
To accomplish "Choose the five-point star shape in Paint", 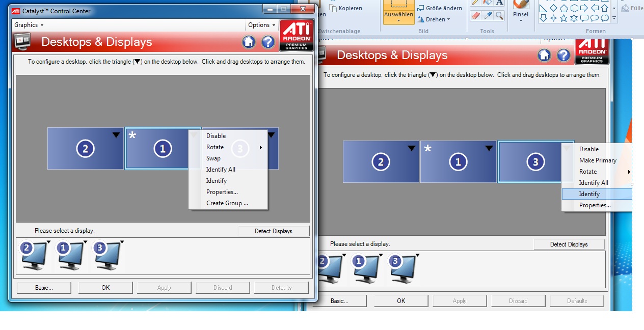I will pos(564,18).
